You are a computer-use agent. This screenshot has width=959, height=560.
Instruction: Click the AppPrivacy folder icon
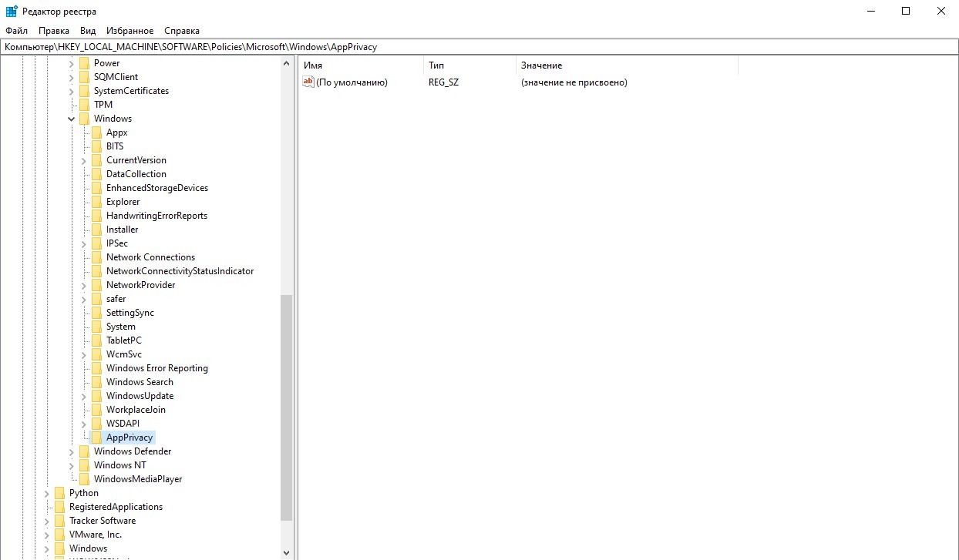96,438
